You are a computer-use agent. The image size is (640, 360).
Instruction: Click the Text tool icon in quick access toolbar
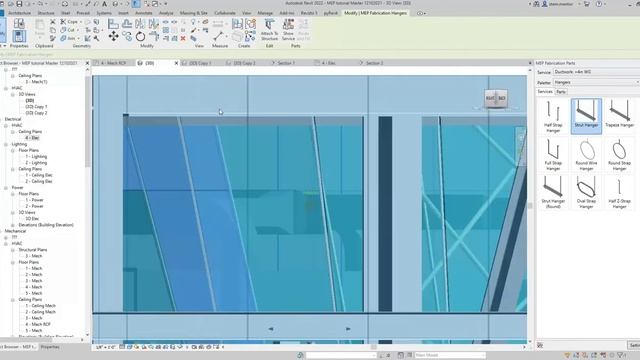[104, 4]
